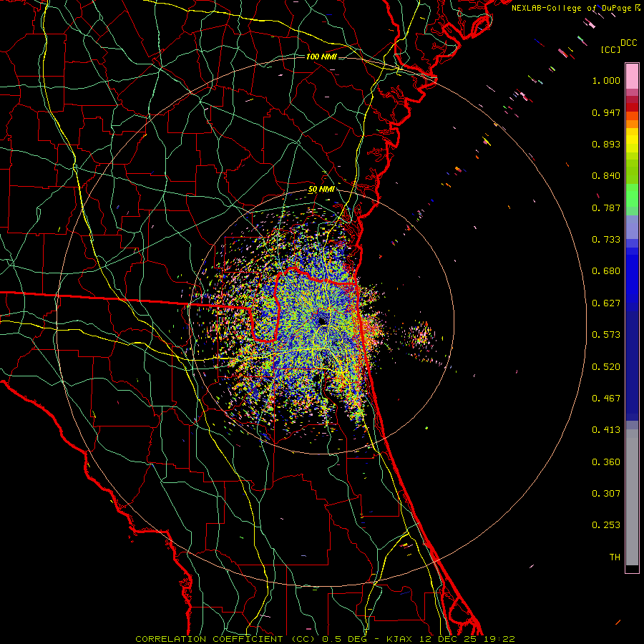Click the 100 NMI range ring label
The height and width of the screenshot is (644, 644).
[321, 57]
